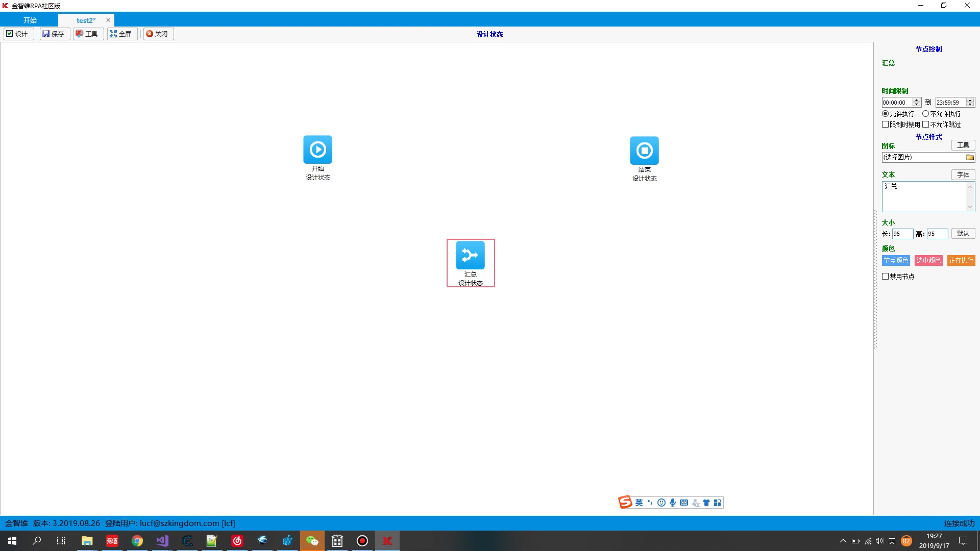The height and width of the screenshot is (551, 980).
Task: Click Sogou microphone voice input icon
Action: pyautogui.click(x=673, y=503)
